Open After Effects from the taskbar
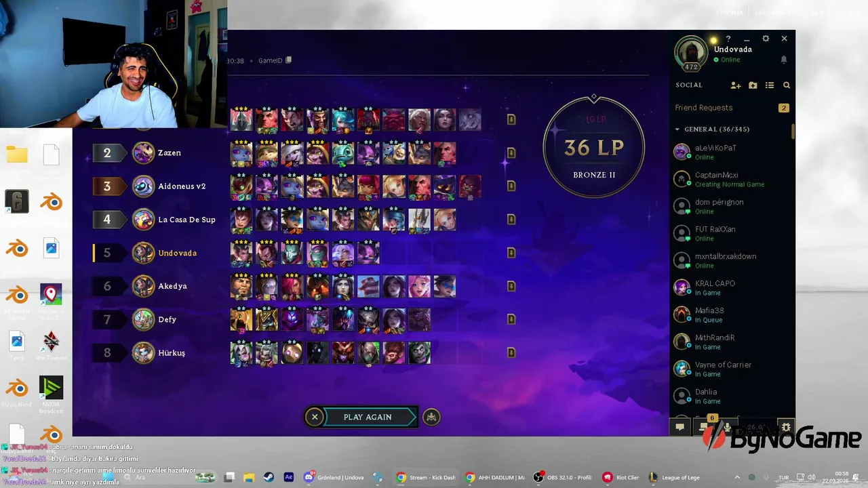 (x=289, y=477)
